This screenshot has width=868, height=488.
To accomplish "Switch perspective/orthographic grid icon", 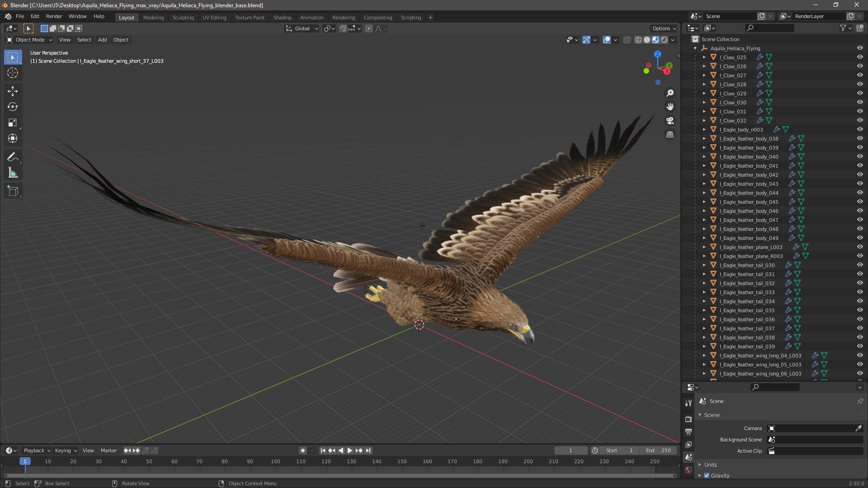I will (670, 135).
